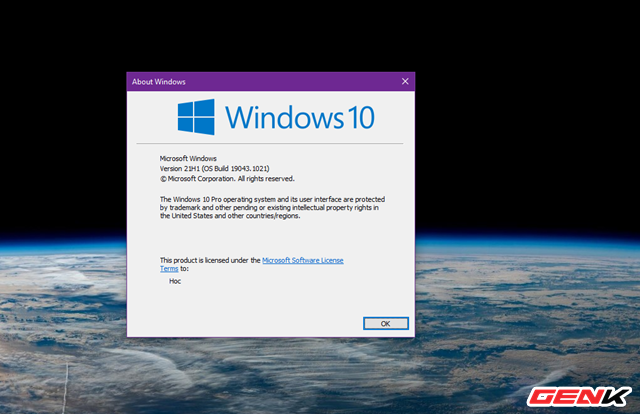Click the OK button in About Windows
This screenshot has width=640, height=414.
coord(386,323)
